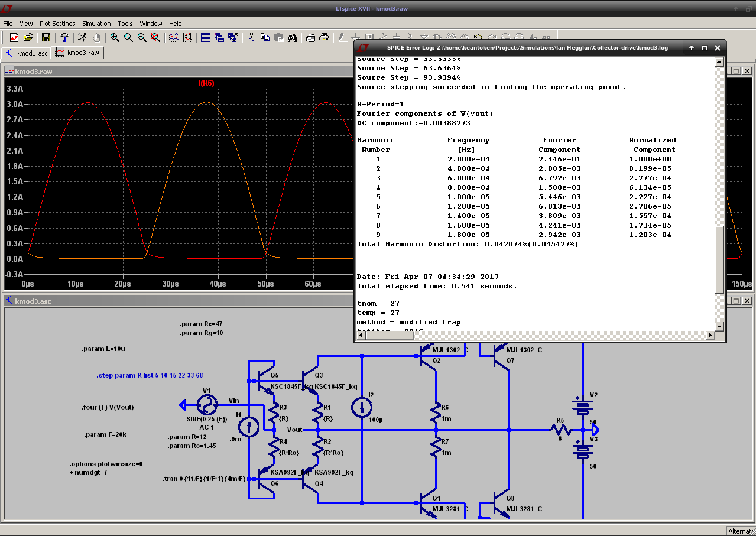Select voltage source V1 symbol
This screenshot has height=536, width=756.
click(207, 405)
